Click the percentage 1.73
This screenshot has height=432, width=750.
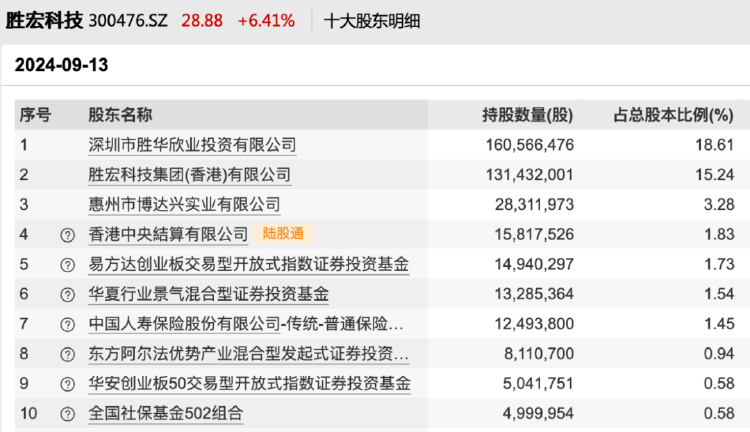tap(719, 265)
